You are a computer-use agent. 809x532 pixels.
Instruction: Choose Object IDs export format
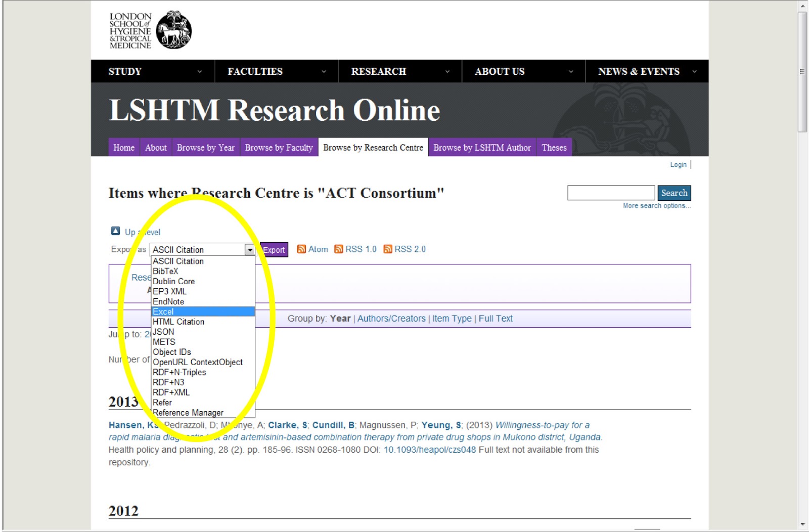(203, 352)
